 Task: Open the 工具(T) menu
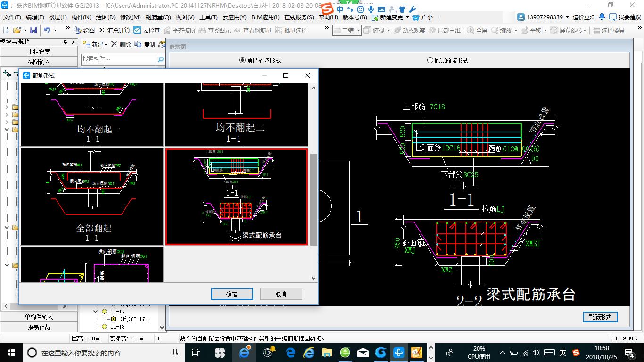[x=208, y=17]
